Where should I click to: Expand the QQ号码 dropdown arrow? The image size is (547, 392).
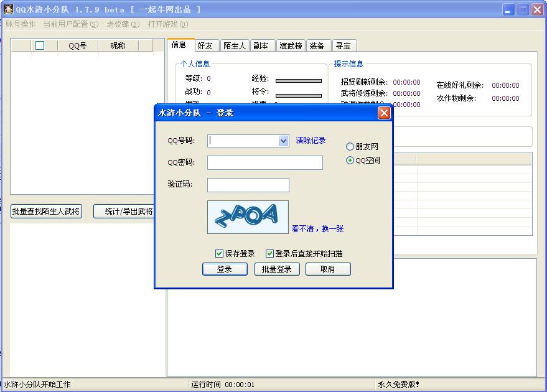(x=283, y=141)
